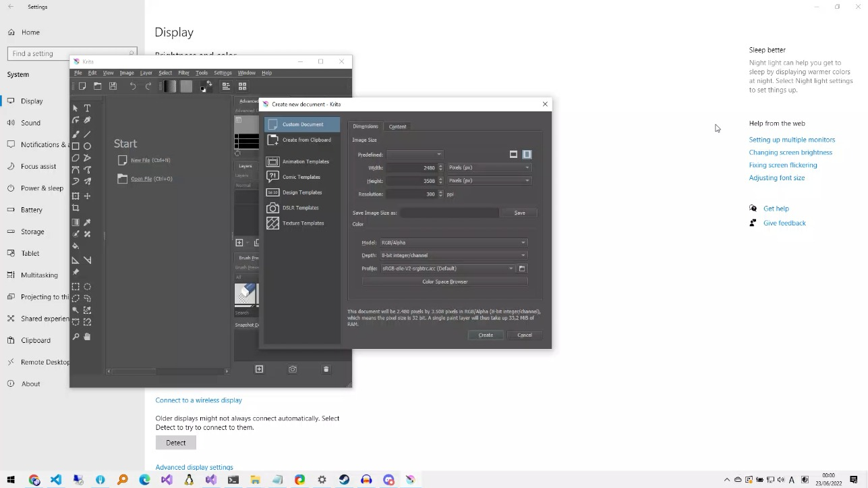
Task: Set image to portrait orientation
Action: pyautogui.click(x=527, y=155)
